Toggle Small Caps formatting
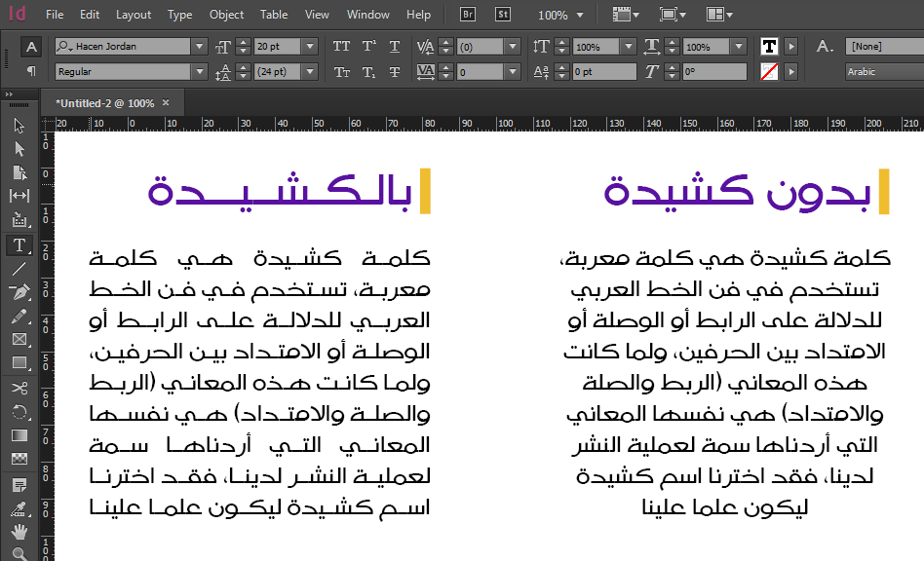Image resolution: width=924 pixels, height=561 pixels. 341,72
